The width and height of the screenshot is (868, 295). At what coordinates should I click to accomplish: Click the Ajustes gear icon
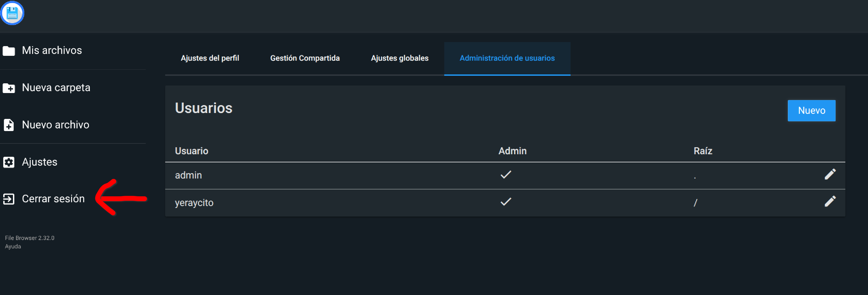(x=9, y=162)
